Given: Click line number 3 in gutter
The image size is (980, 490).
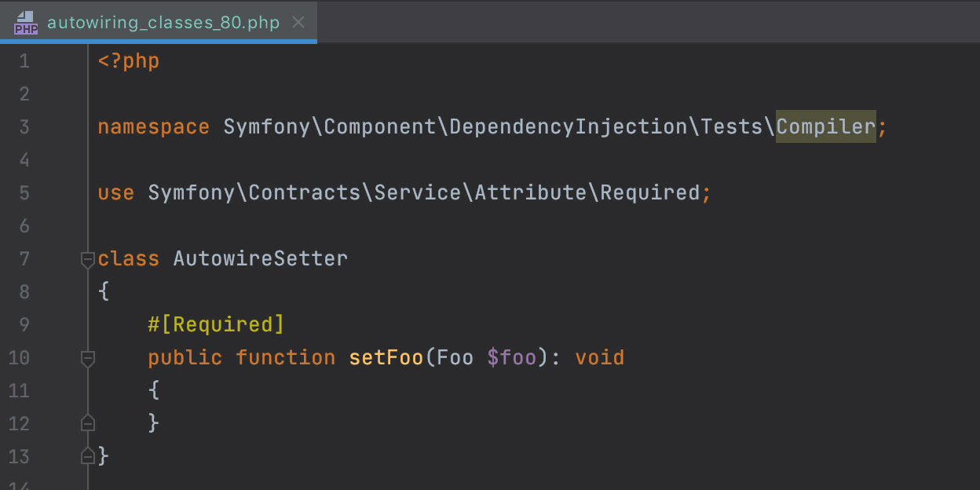Looking at the screenshot, I should tap(24, 126).
